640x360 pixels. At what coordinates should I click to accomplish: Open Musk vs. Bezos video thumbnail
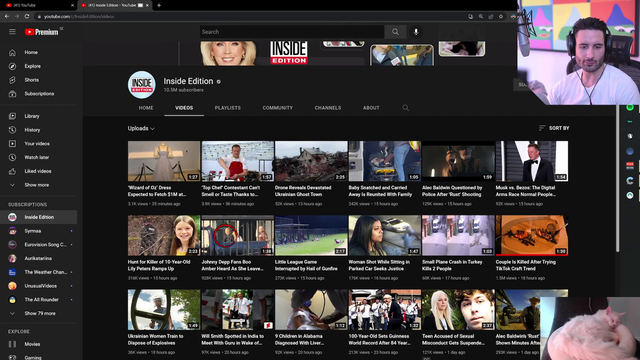coord(531,161)
